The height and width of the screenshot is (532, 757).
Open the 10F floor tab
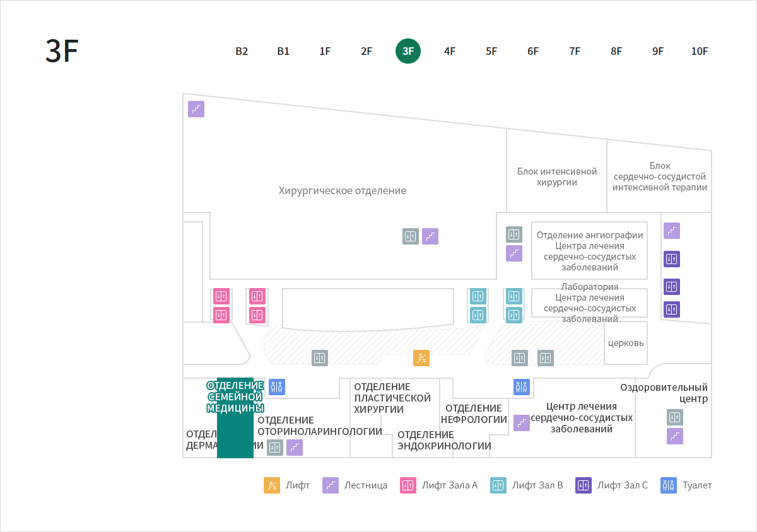coord(700,51)
